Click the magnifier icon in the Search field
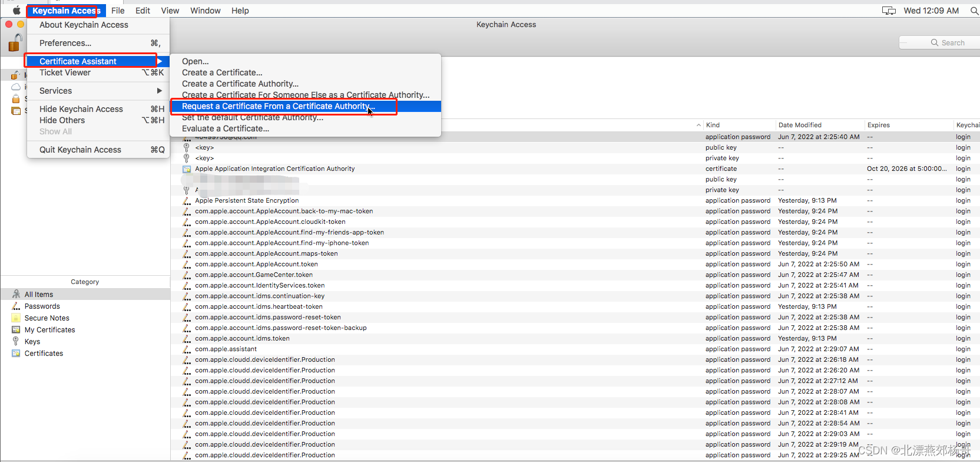This screenshot has height=462, width=980. tap(934, 42)
